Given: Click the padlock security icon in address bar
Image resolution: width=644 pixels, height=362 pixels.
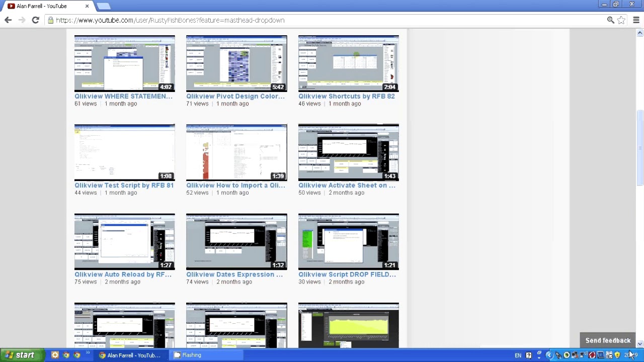Looking at the screenshot, I should click(x=50, y=20).
